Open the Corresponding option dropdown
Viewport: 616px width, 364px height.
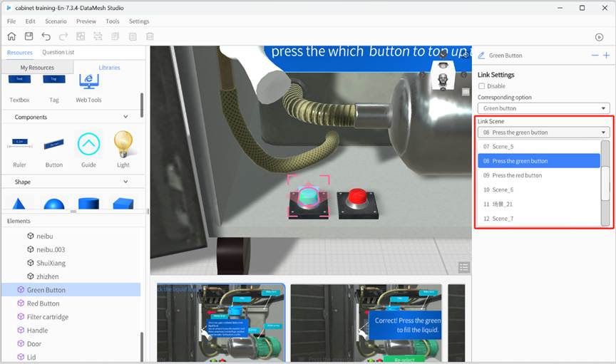(x=543, y=108)
